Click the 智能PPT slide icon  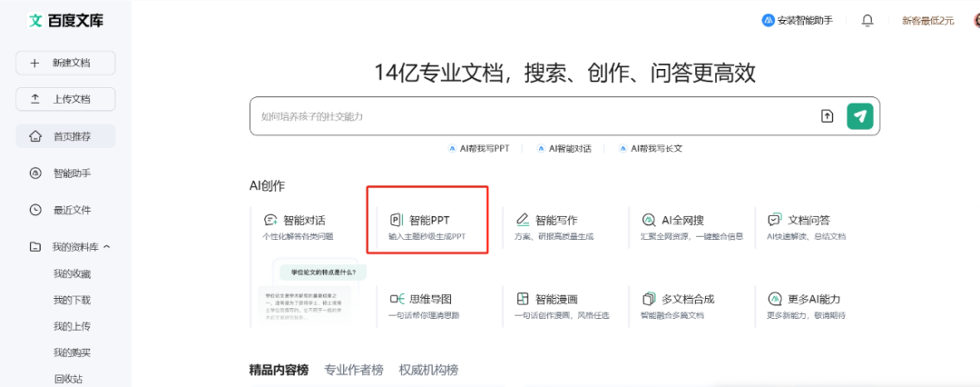point(397,221)
